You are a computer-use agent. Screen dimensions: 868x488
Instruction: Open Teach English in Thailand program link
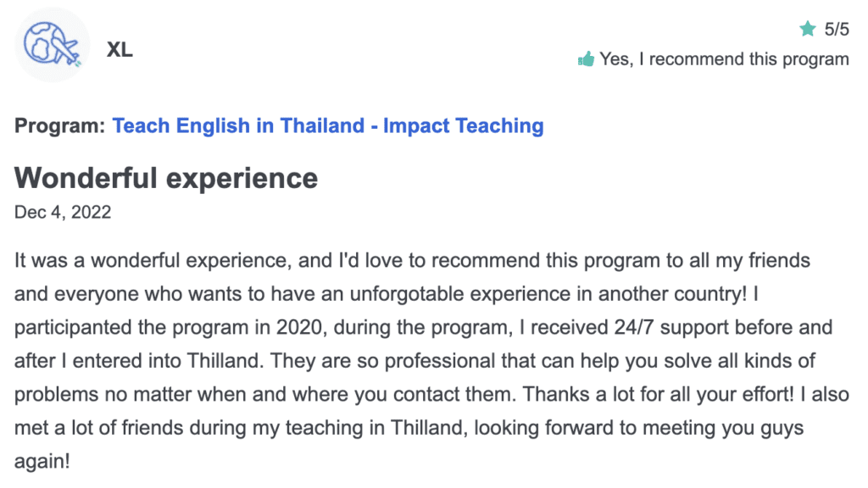click(328, 125)
